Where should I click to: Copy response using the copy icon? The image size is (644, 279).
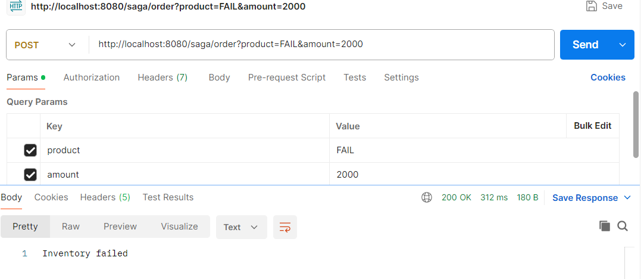pyautogui.click(x=605, y=226)
